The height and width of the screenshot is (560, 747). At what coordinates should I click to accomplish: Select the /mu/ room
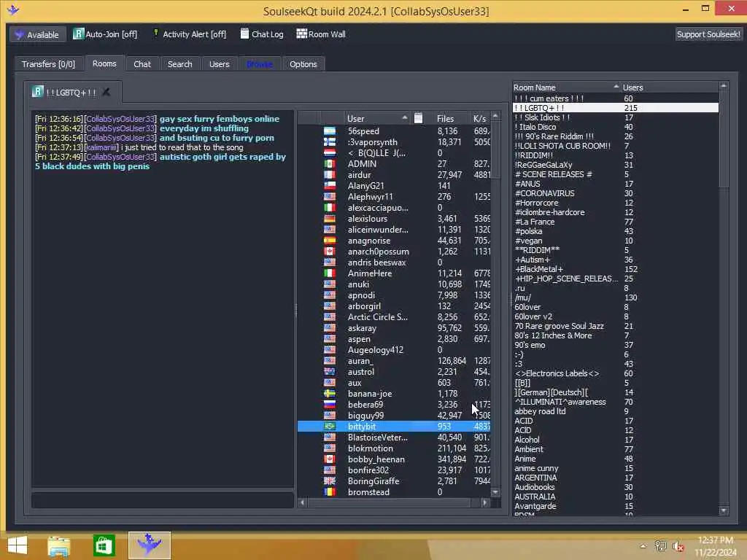point(616,297)
